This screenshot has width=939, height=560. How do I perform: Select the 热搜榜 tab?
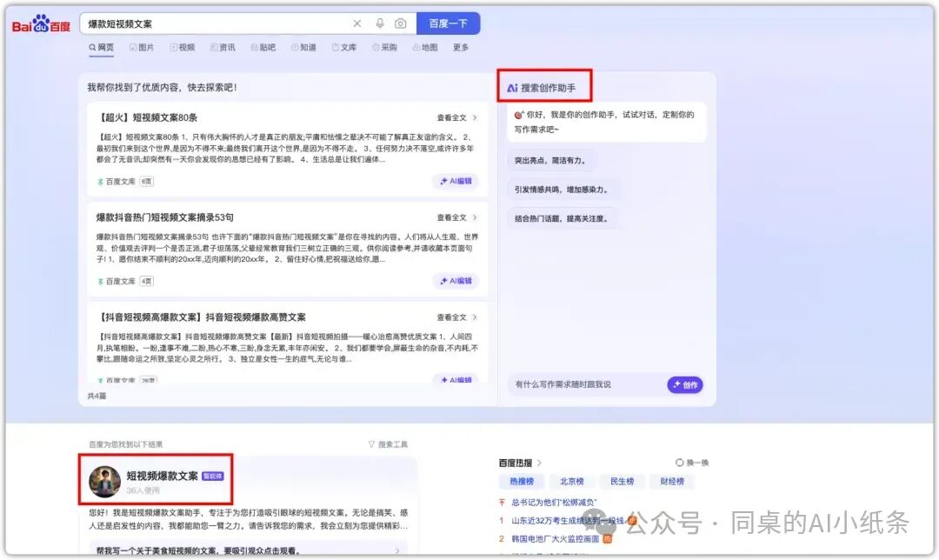521,482
